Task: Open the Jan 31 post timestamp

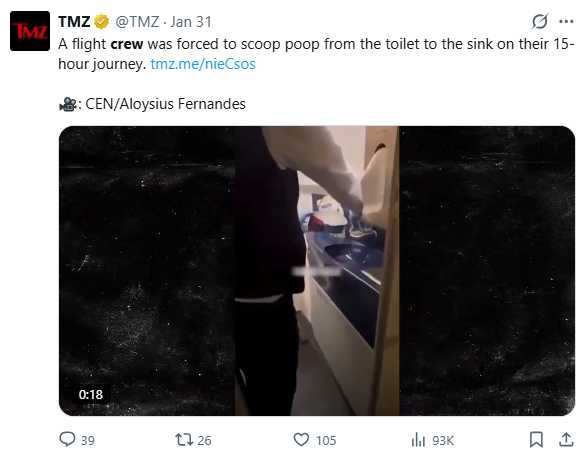Action: pos(191,22)
